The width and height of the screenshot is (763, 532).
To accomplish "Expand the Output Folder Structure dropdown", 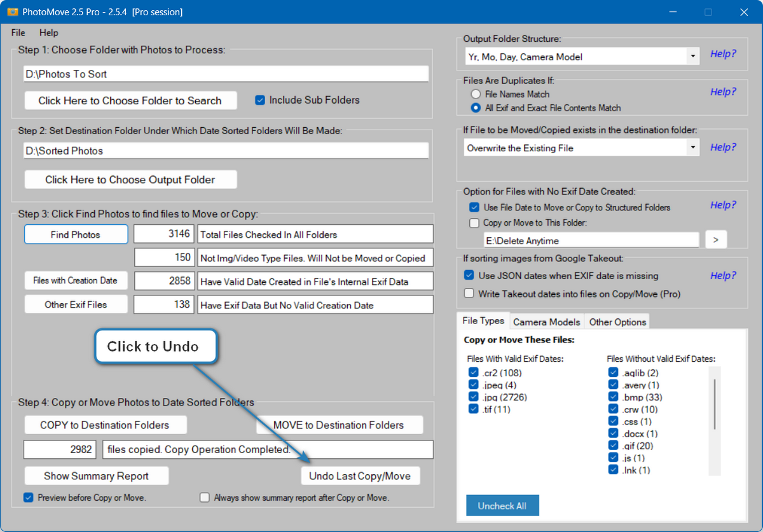I will coord(692,57).
